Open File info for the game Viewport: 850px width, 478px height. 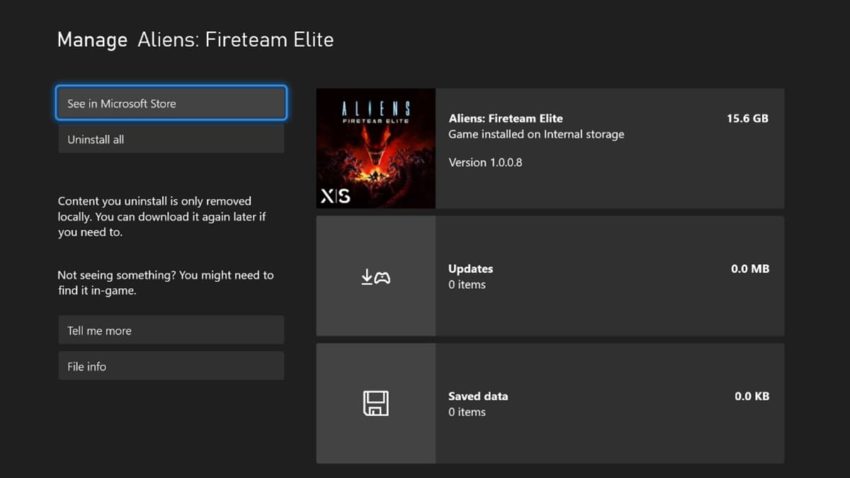[171, 366]
